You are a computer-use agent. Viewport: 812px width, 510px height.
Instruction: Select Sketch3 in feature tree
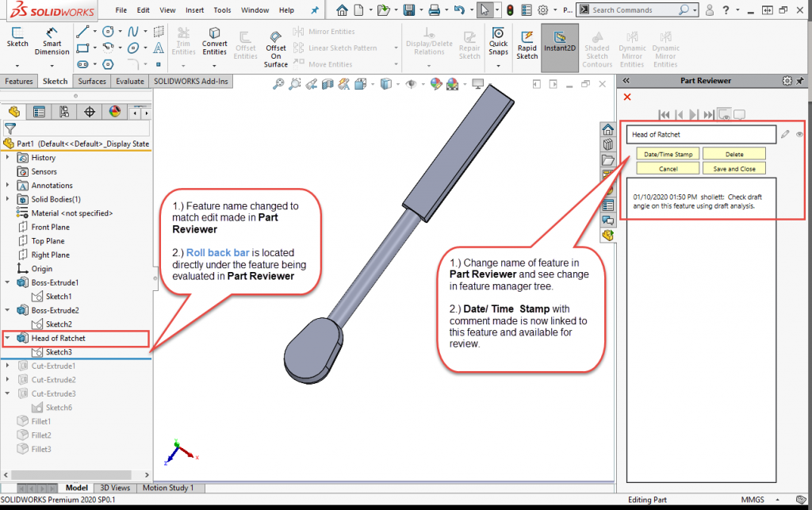tap(59, 352)
